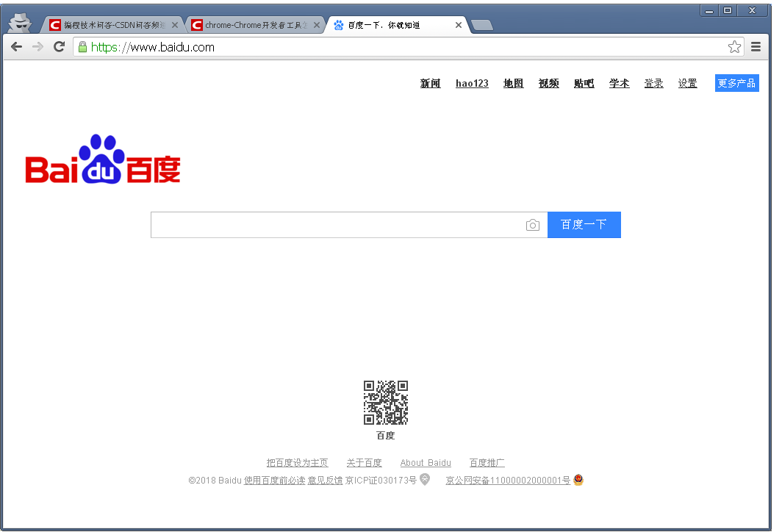Open the 意见反馈 feedback link
Screen dimensions: 782x532
pos(325,480)
